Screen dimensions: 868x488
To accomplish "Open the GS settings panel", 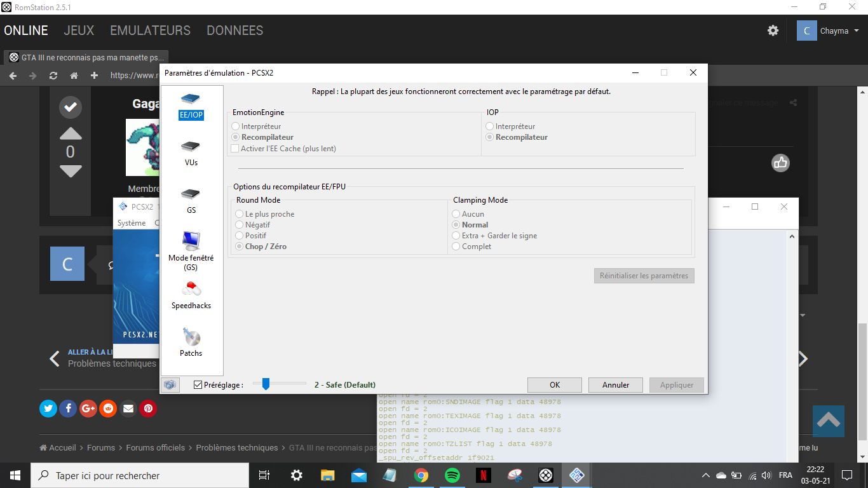I will point(191,200).
